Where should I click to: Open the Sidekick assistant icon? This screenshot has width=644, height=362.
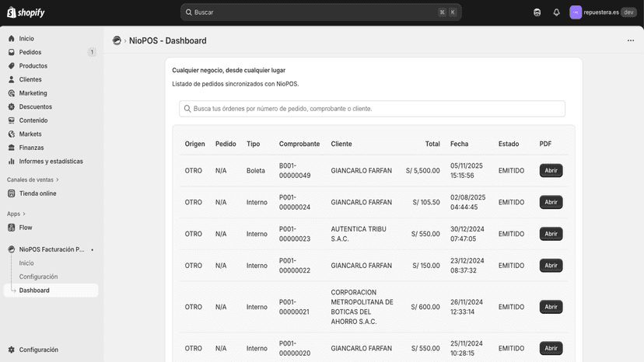point(537,12)
